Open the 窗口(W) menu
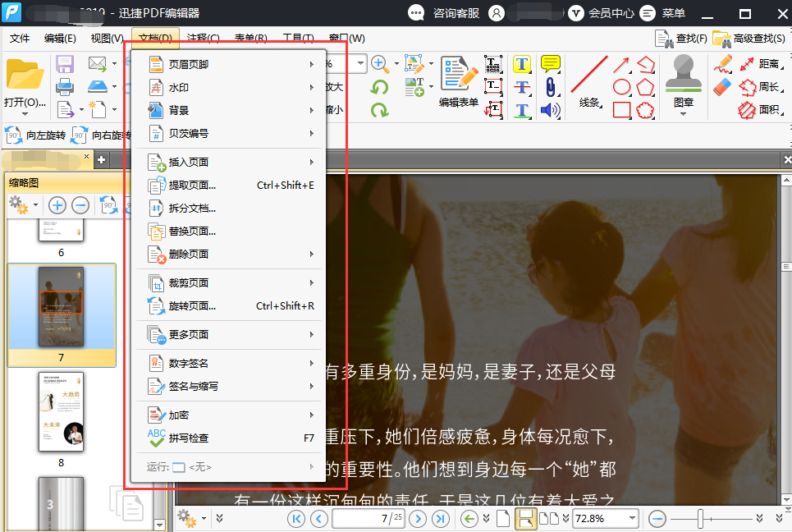 [346, 39]
